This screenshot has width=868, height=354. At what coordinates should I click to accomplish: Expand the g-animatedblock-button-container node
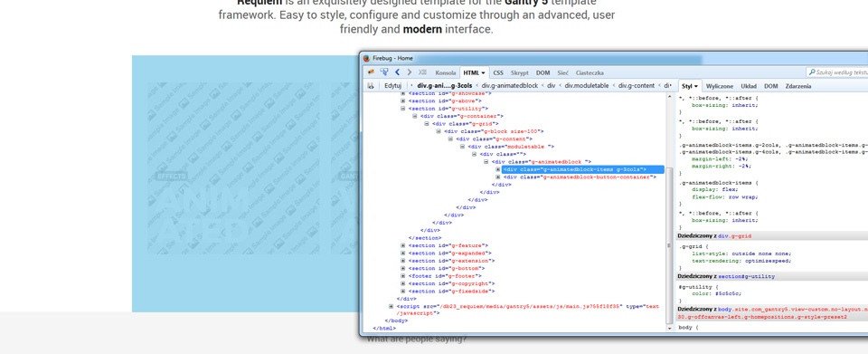point(497,177)
